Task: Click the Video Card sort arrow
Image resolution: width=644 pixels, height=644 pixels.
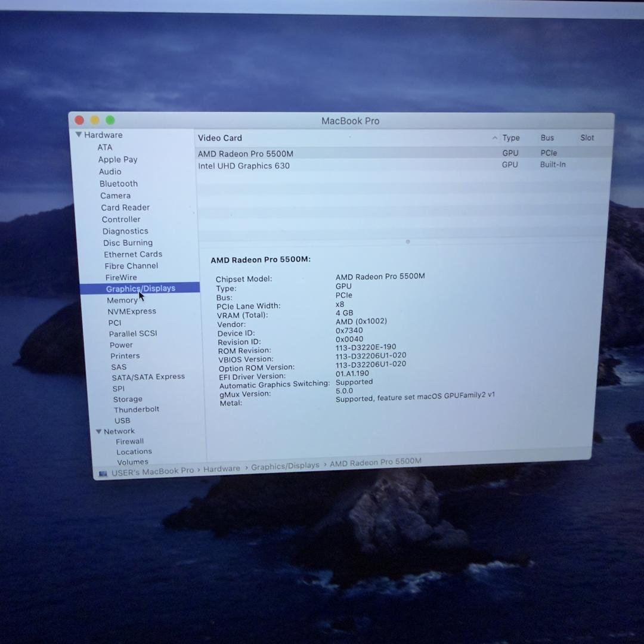Action: pos(494,138)
